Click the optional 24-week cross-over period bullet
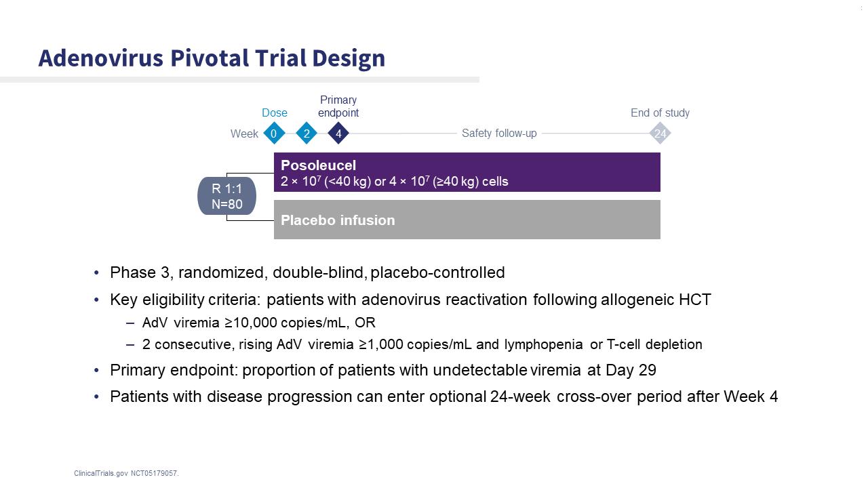 (443, 396)
